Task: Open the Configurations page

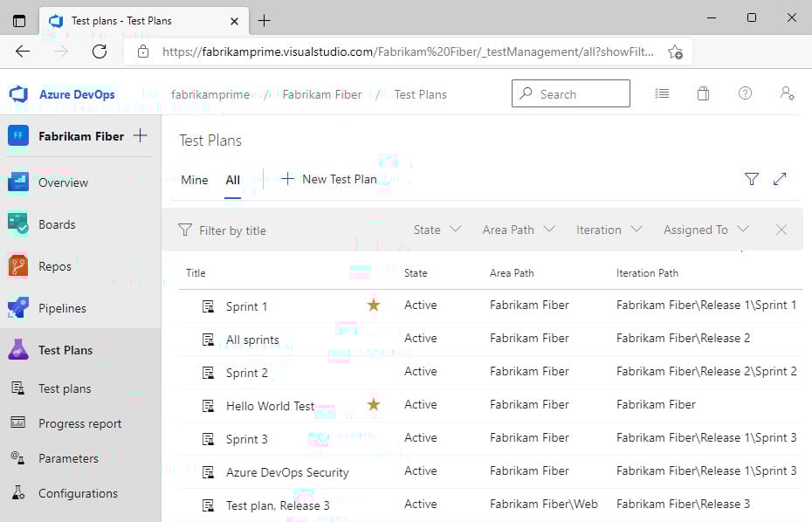Action: 78,493
